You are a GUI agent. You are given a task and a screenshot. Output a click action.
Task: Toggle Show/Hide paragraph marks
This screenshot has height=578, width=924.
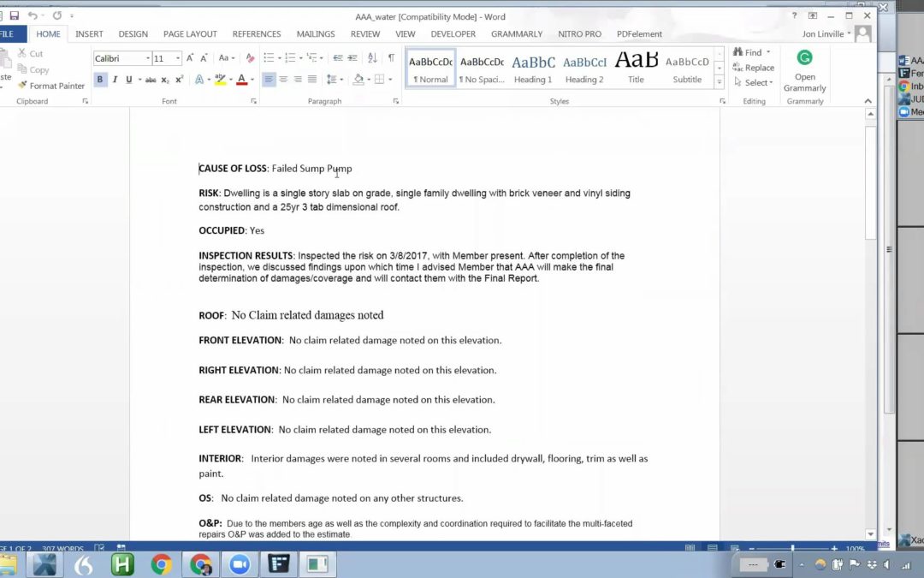pos(391,58)
